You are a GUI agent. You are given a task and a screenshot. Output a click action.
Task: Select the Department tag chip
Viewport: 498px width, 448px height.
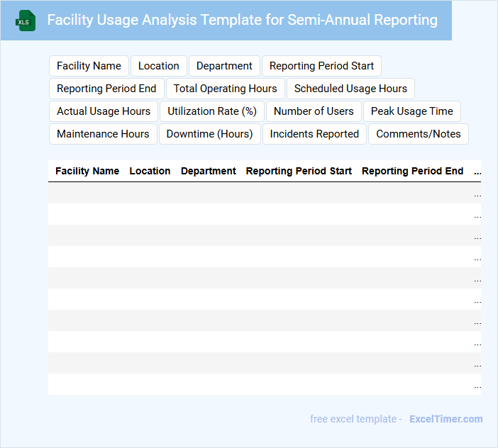(x=224, y=66)
